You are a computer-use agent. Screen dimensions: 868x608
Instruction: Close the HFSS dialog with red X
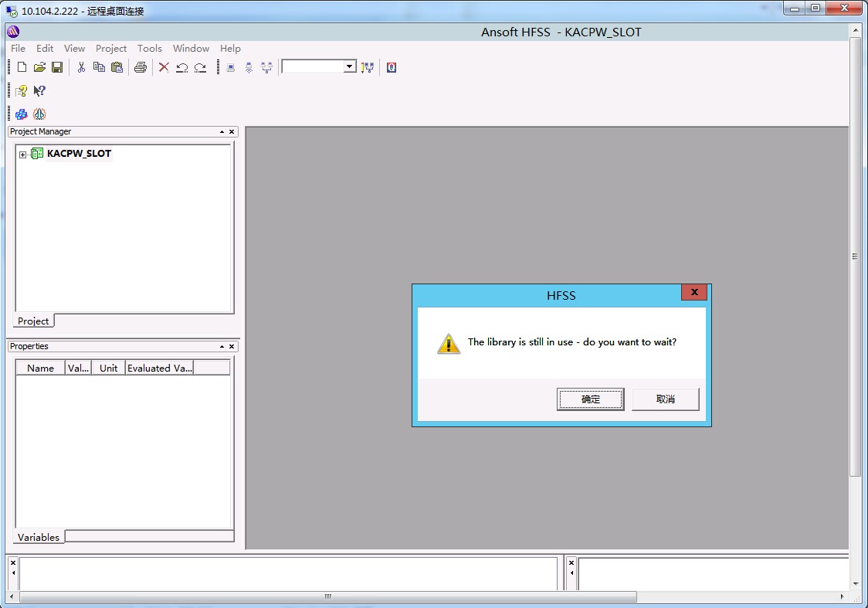click(694, 292)
